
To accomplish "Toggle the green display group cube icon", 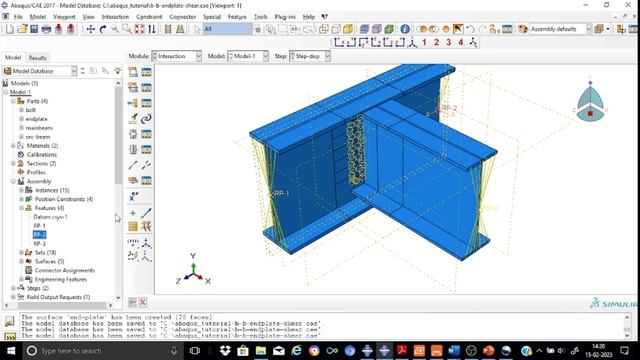I will [x=389, y=29].
